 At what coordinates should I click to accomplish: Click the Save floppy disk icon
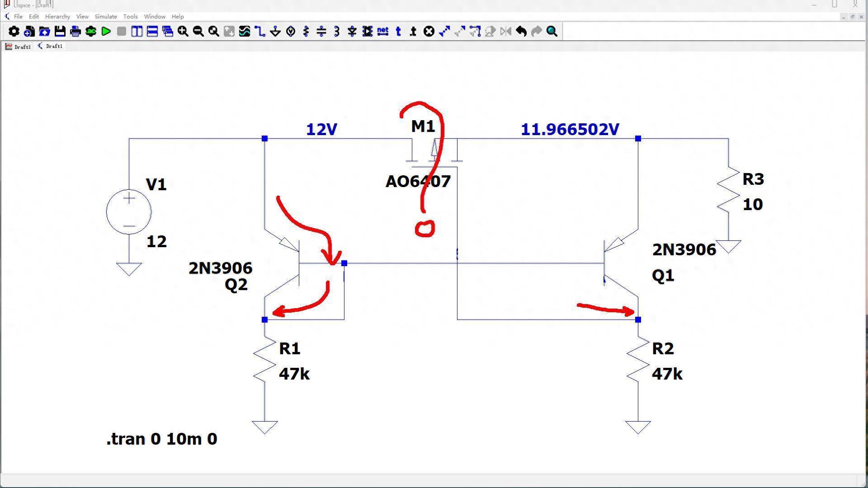tap(60, 32)
